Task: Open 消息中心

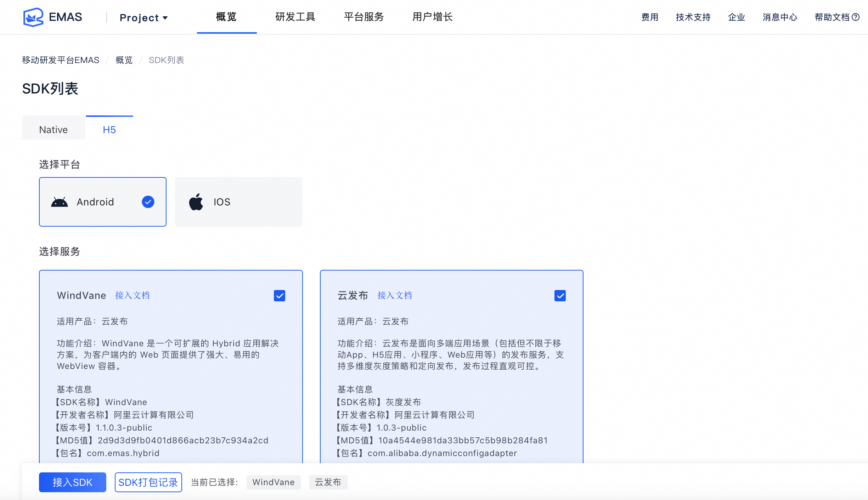Action: (780, 17)
